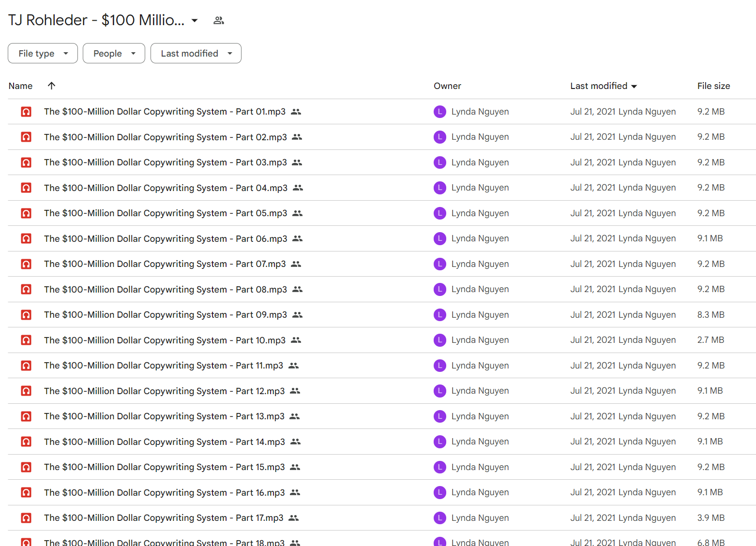The image size is (756, 546).
Task: Sort files by Name column header
Action: [x=20, y=86]
